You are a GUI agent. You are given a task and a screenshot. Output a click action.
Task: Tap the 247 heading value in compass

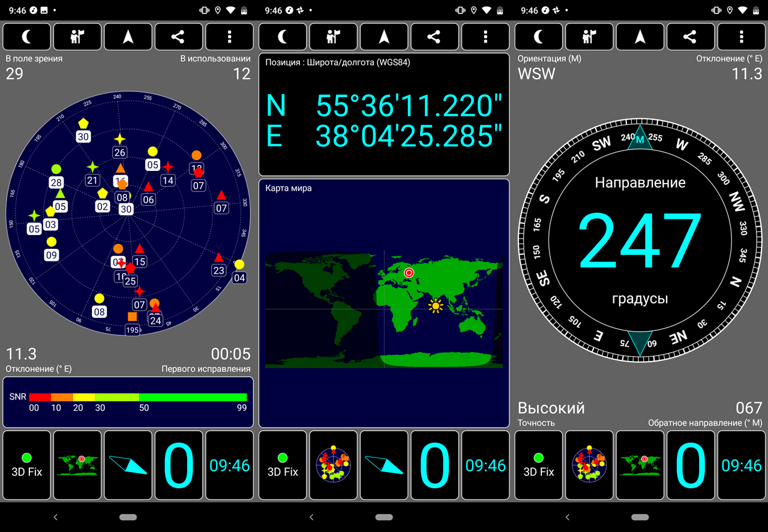coord(640,241)
